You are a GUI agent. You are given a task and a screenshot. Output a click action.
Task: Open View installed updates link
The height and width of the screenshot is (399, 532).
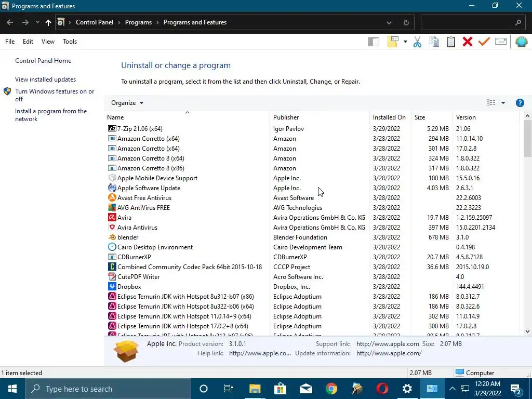pyautogui.click(x=46, y=79)
